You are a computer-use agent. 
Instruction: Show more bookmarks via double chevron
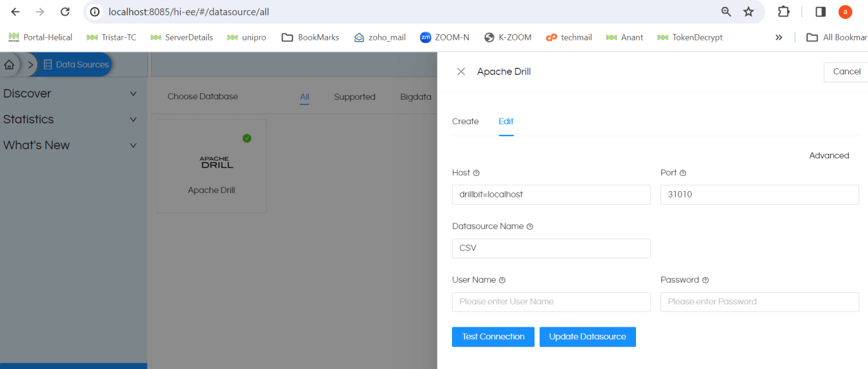pos(779,37)
